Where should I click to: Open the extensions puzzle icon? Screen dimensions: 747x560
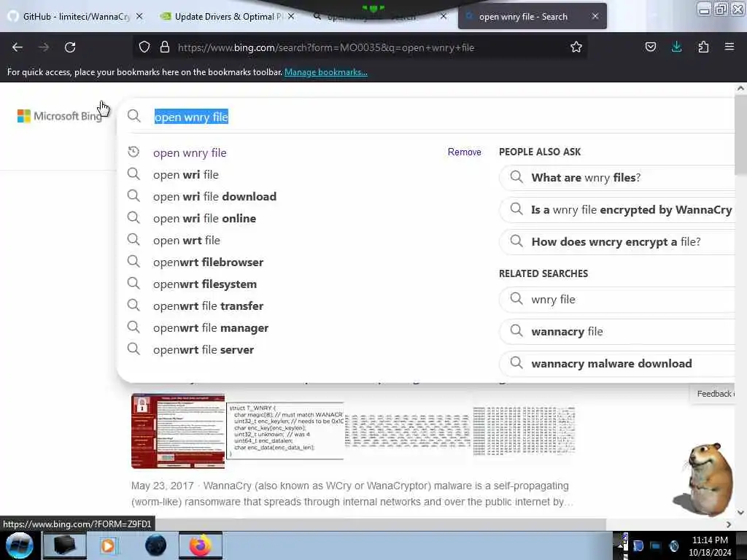tap(703, 47)
